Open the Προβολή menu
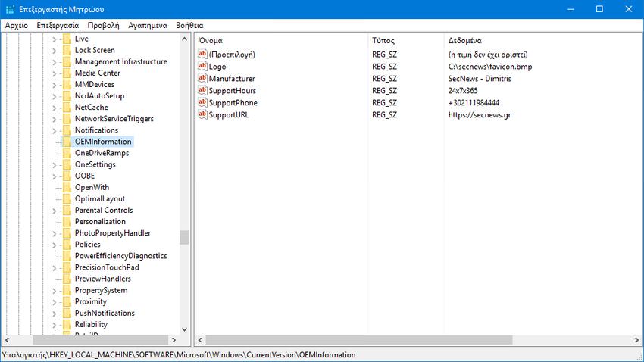 pos(104,26)
